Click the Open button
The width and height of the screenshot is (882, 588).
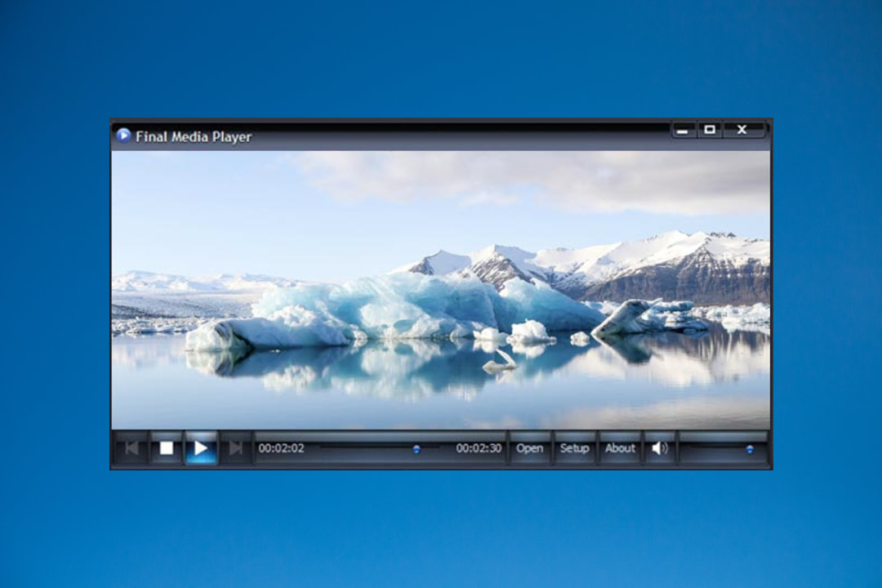coord(530,448)
